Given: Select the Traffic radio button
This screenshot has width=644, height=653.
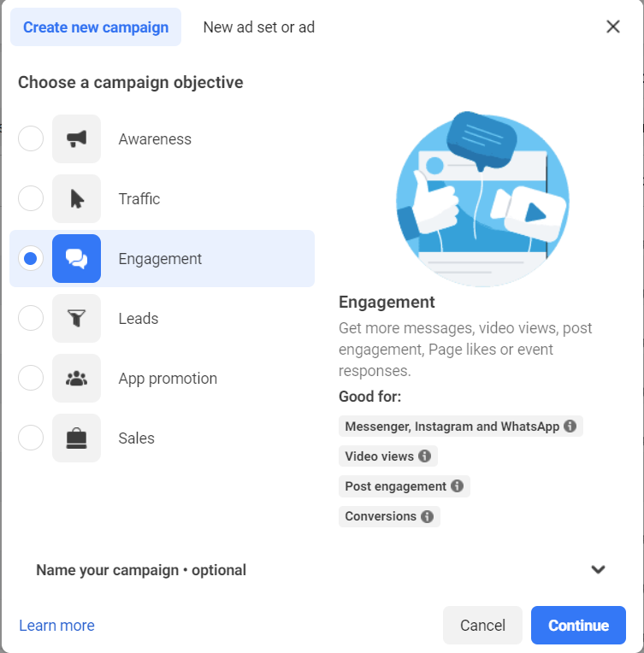Looking at the screenshot, I should (x=31, y=199).
